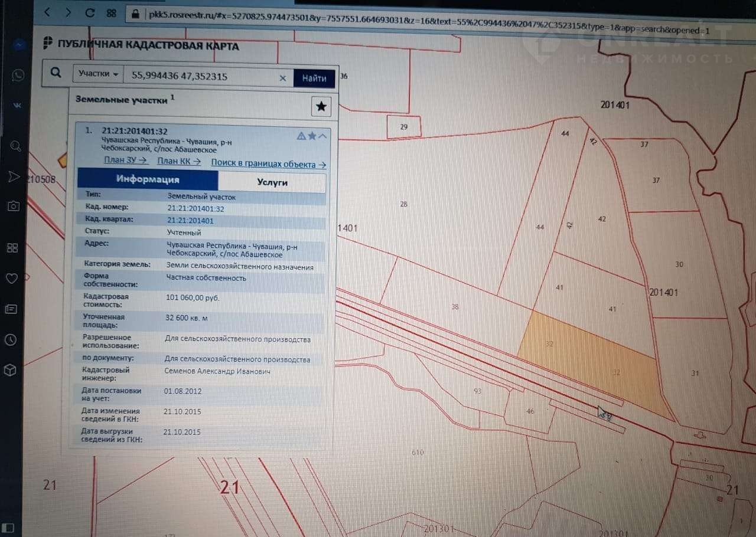Click the sidebar camera snapshot icon
This screenshot has width=756, height=537.
pos(13,206)
